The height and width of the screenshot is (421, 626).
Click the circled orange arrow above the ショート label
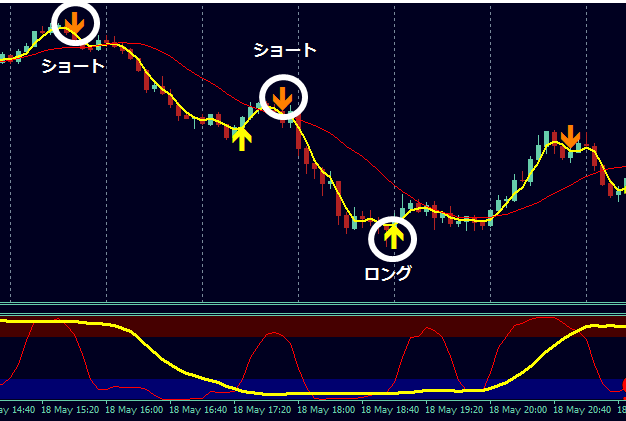point(76,22)
